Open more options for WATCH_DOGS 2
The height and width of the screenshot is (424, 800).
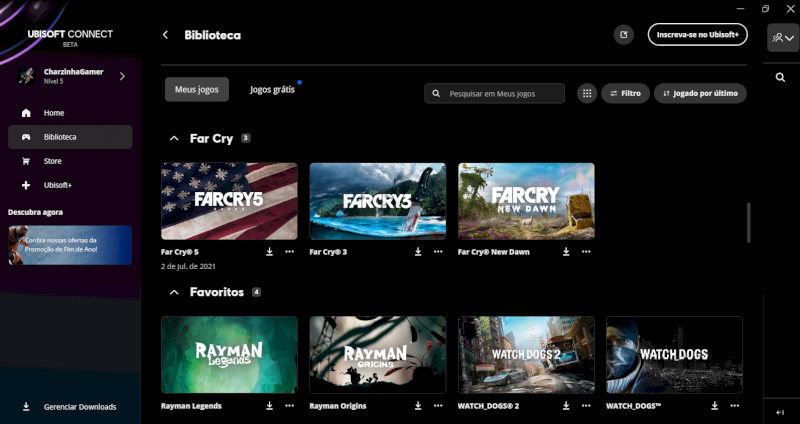point(586,406)
